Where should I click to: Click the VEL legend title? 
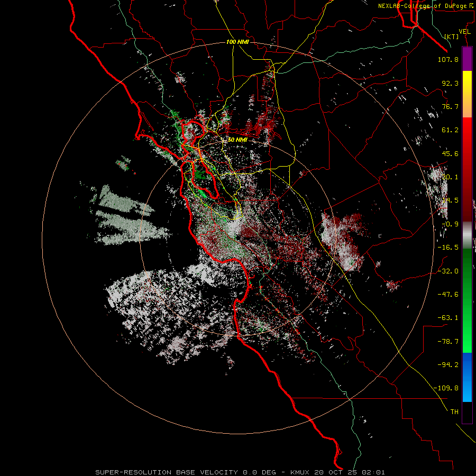(464, 32)
